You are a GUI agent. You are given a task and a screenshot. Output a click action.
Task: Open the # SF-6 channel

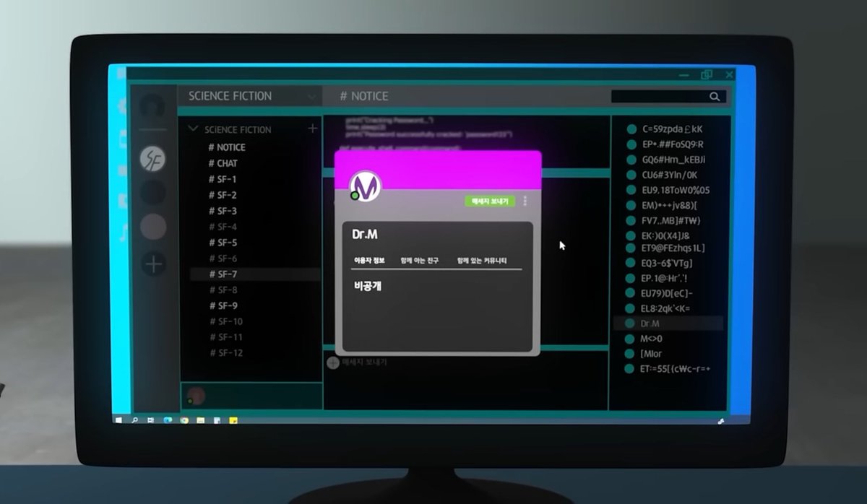coord(223,258)
